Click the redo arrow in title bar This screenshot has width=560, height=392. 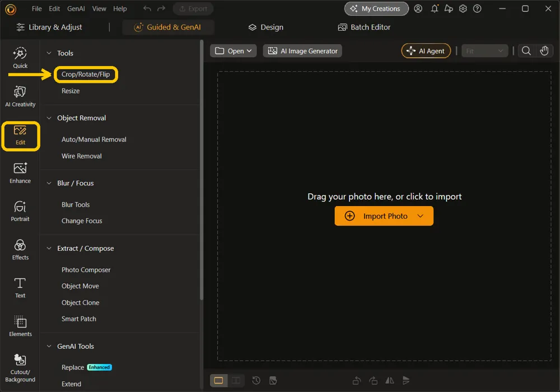pos(161,8)
